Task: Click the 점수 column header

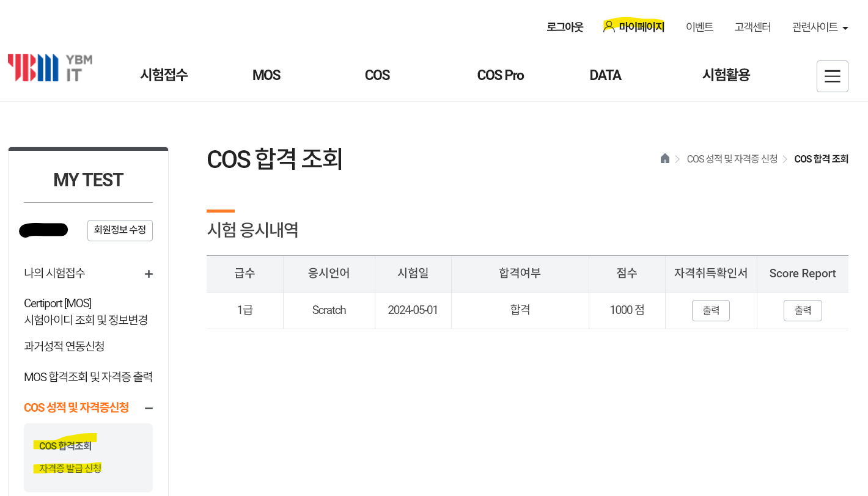Action: (627, 274)
